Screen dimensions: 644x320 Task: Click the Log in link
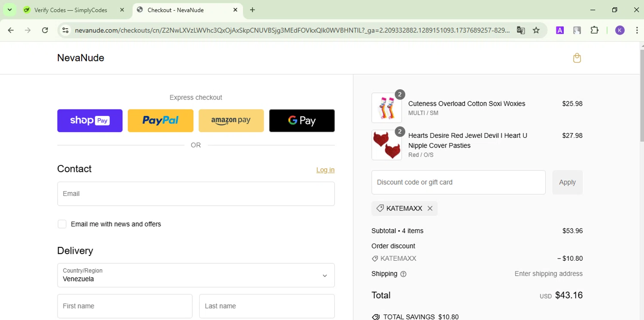(325, 170)
